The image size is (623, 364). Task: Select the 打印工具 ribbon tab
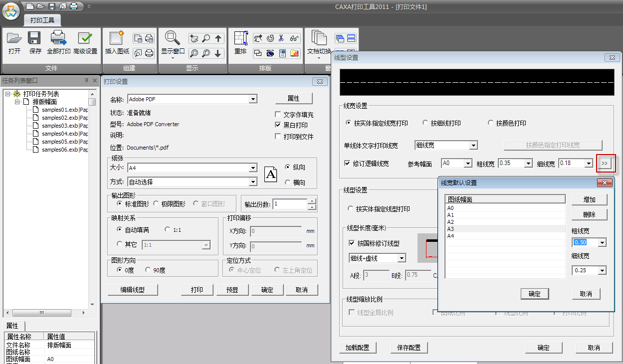[42, 20]
